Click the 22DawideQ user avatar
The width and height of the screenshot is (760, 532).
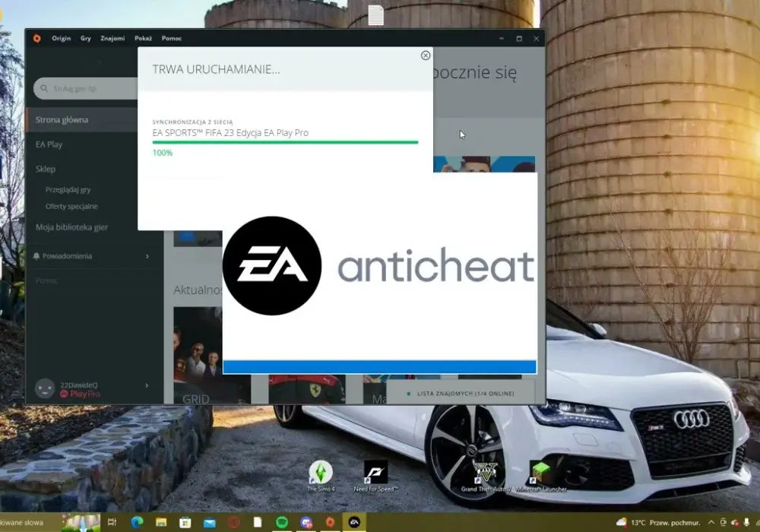click(x=45, y=388)
